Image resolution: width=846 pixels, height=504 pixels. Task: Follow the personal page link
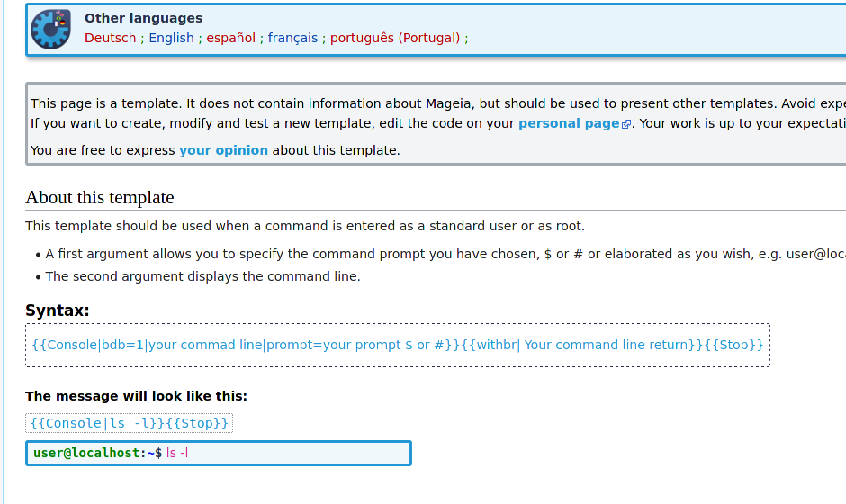569,123
